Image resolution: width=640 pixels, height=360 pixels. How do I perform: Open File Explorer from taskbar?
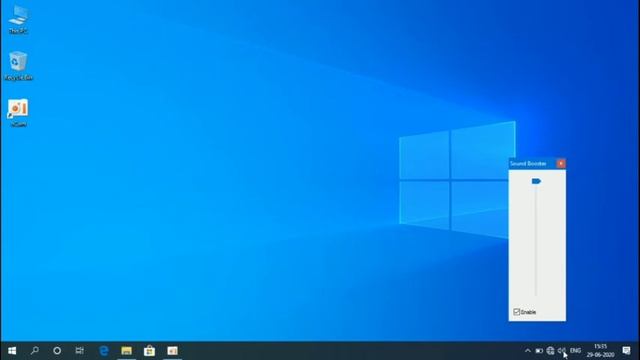127,351
